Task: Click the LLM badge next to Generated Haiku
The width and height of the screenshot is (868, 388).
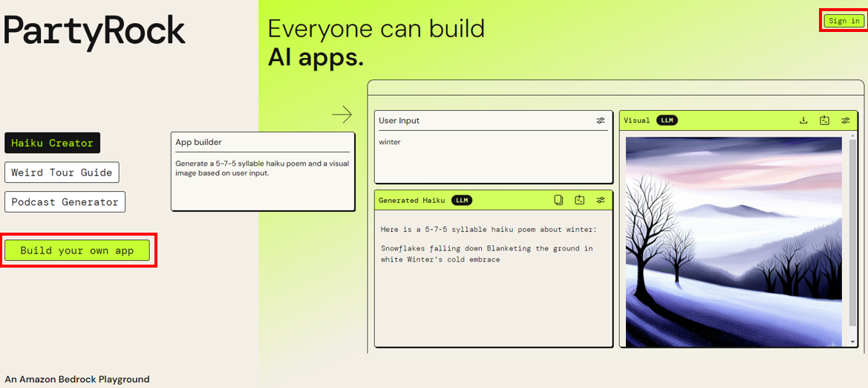Action: (x=462, y=200)
